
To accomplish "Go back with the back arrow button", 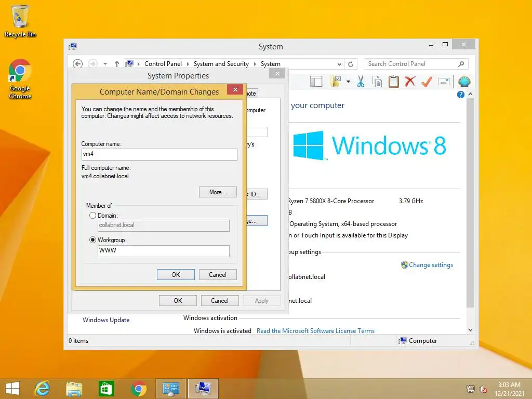I will coord(78,64).
